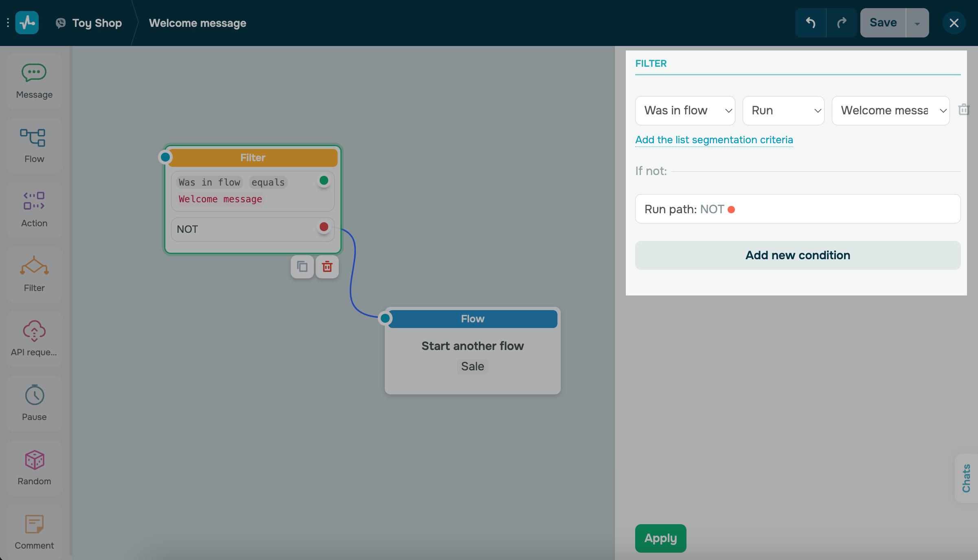Viewport: 978px width, 560px height.
Task: Open the Chats side tab
Action: (x=966, y=478)
